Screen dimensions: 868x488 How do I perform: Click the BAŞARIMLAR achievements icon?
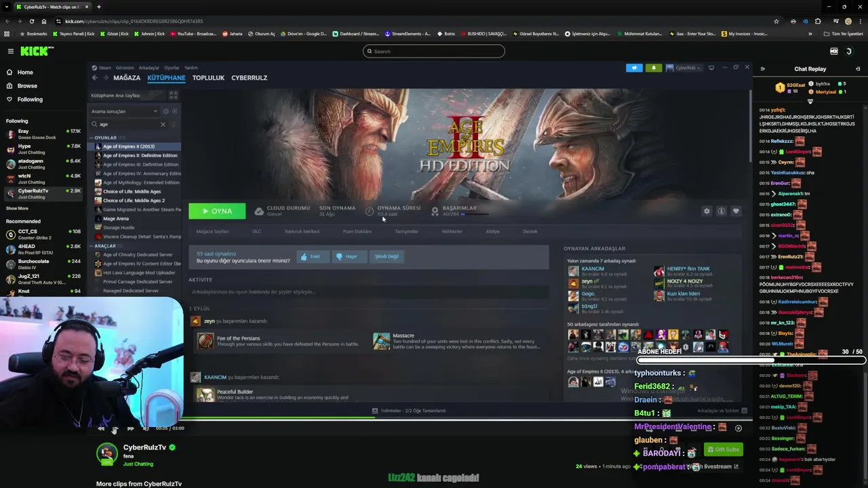pyautogui.click(x=435, y=211)
